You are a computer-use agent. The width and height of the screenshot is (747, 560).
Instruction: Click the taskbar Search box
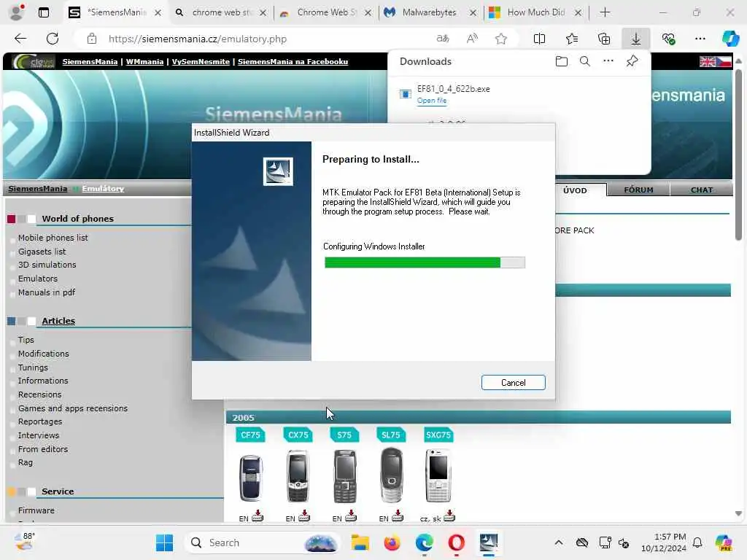(262, 542)
